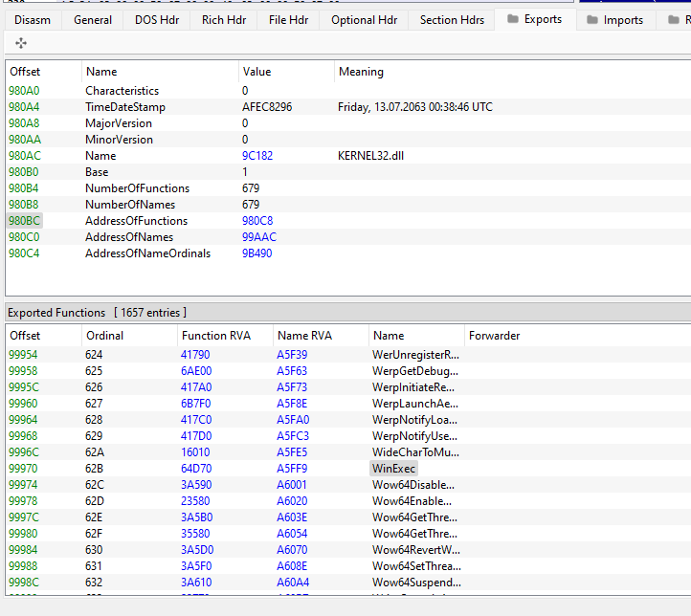Image resolution: width=691 pixels, height=616 pixels.
Task: Select the KERNEL32.dll meaning text
Action: [x=370, y=156]
